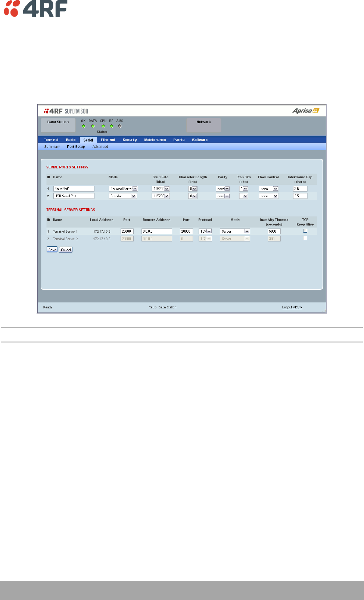Open Mode dropdown for USB Serial Port

click(x=122, y=196)
